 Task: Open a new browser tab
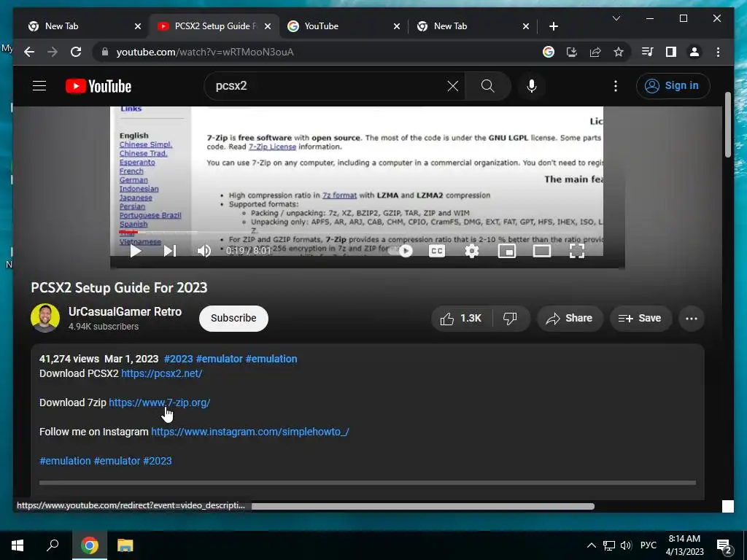pos(553,26)
